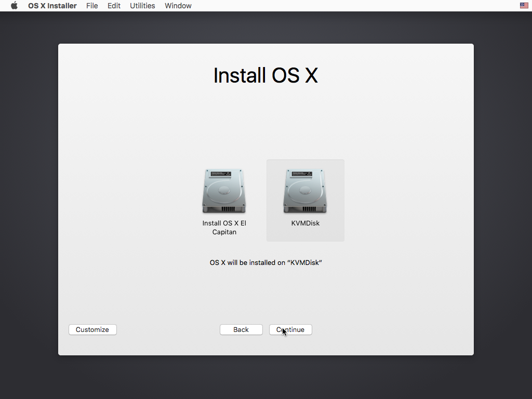Click the Back button
This screenshot has width=532, height=399.
(x=241, y=329)
